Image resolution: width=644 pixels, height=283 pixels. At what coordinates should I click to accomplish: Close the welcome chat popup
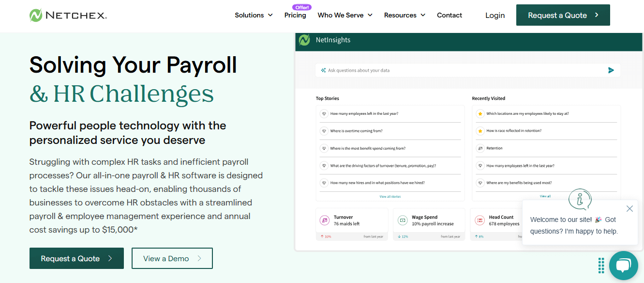(629, 209)
